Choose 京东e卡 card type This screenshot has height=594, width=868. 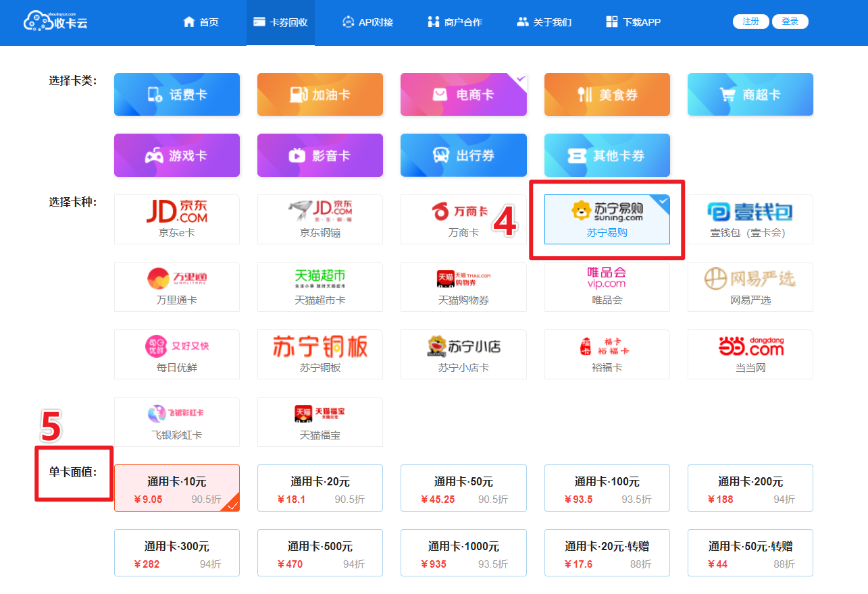(177, 219)
